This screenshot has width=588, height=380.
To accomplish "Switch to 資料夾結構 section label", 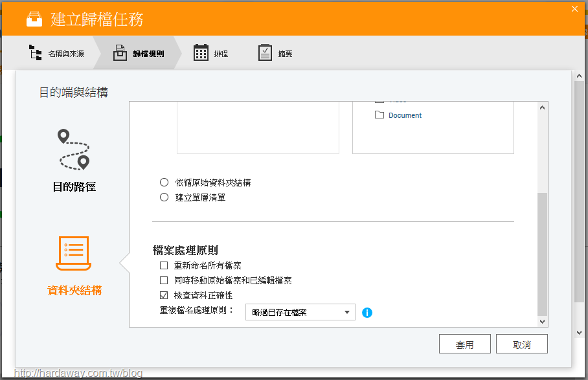I will point(74,291).
